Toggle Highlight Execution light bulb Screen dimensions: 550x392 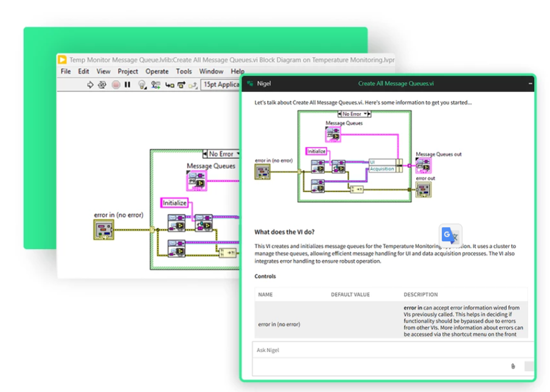point(142,85)
